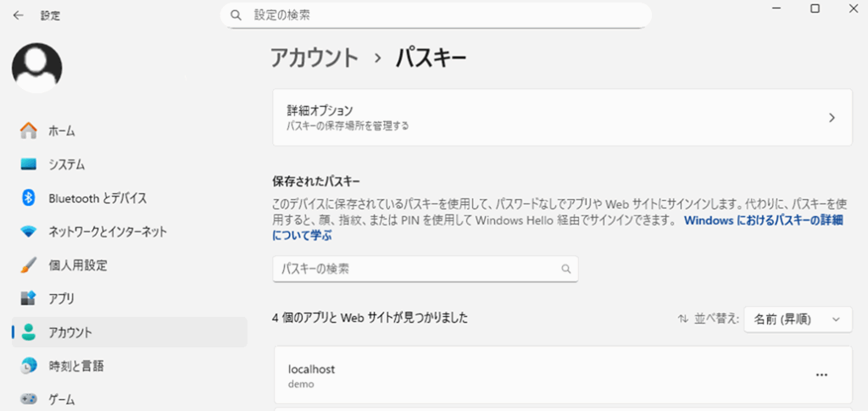Click the Bluetooth icon in the sidebar
The height and width of the screenshot is (411, 868).
pos(29,197)
